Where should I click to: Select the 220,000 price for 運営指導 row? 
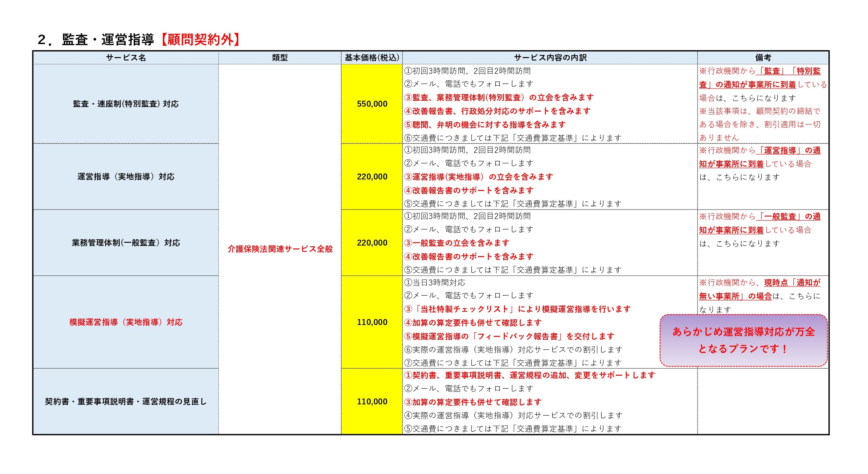[x=372, y=177]
